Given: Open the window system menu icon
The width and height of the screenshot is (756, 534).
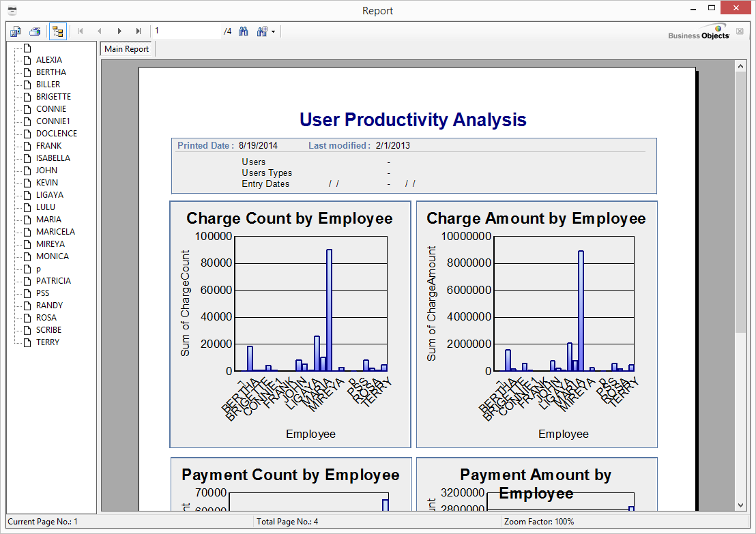Looking at the screenshot, I should (12, 10).
